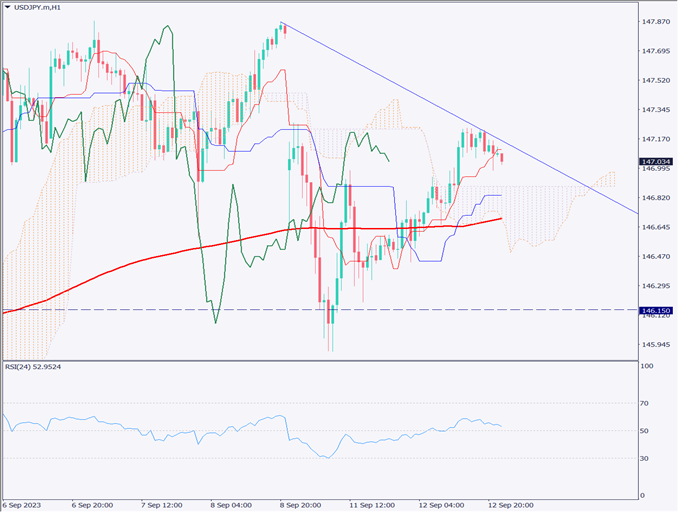Click the dashed horizontal support line
Viewport: 678px width, 512px height.
click(500, 310)
